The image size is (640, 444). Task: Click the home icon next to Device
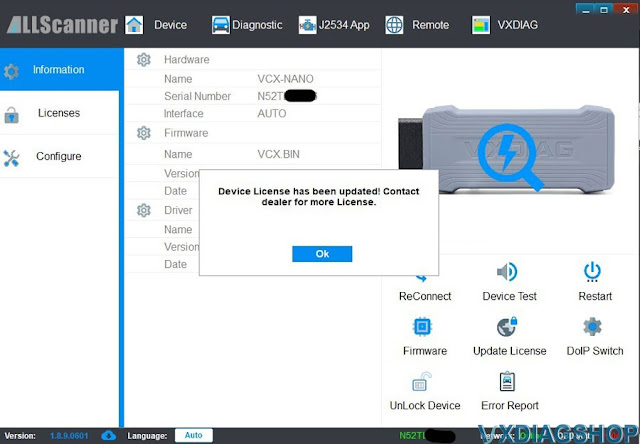click(x=134, y=25)
